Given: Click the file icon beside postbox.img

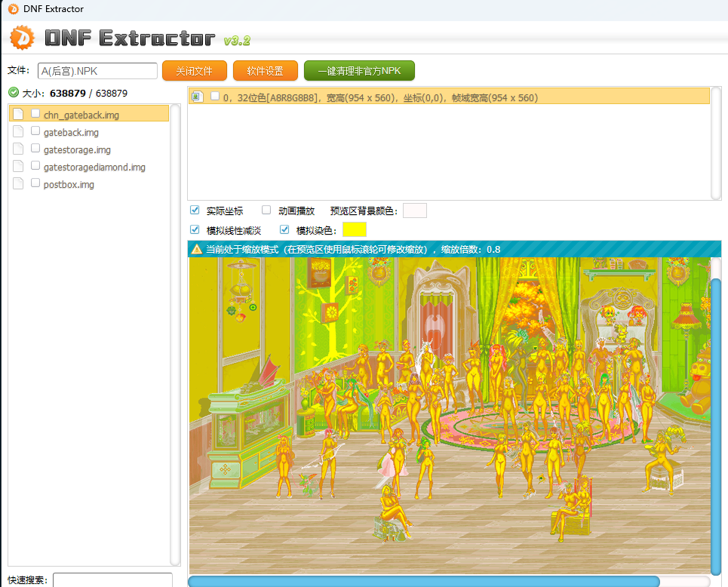Looking at the screenshot, I should (18, 183).
